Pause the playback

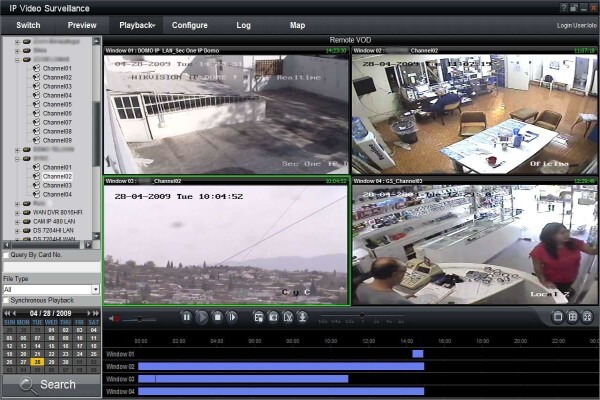(x=186, y=317)
